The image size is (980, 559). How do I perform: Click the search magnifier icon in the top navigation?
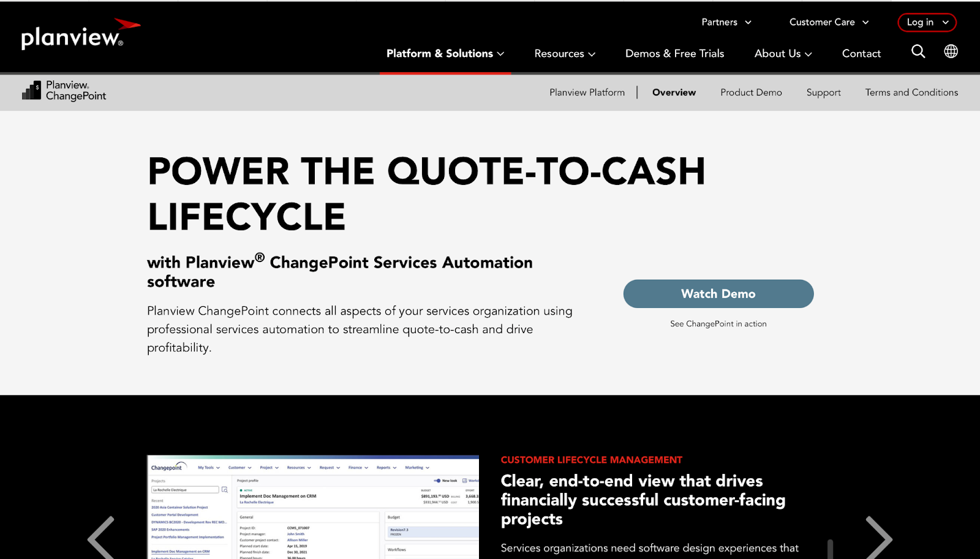[x=918, y=52]
